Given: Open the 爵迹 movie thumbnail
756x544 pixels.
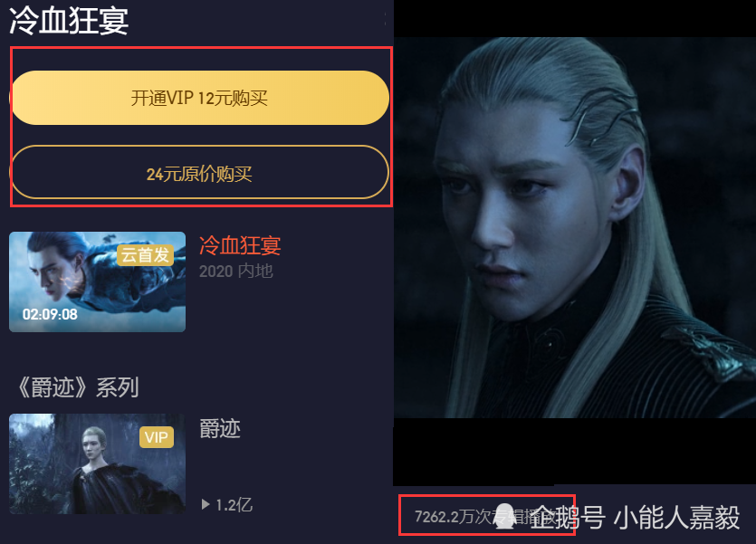Looking at the screenshot, I should [x=98, y=463].
